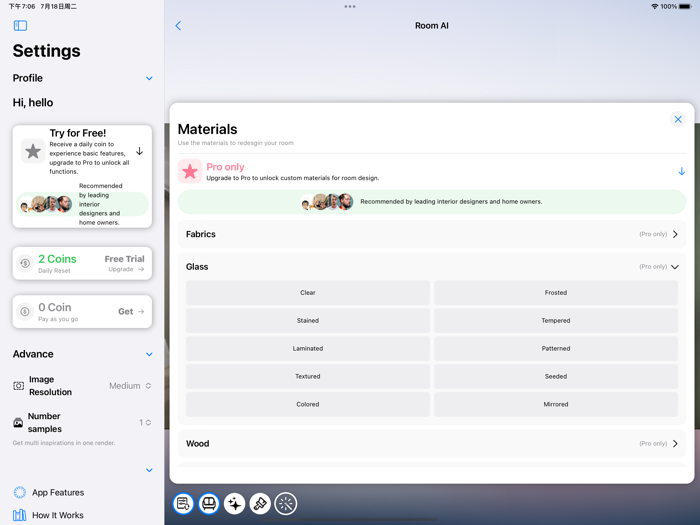Collapse the Profile section
The width and height of the screenshot is (700, 525).
(x=149, y=78)
